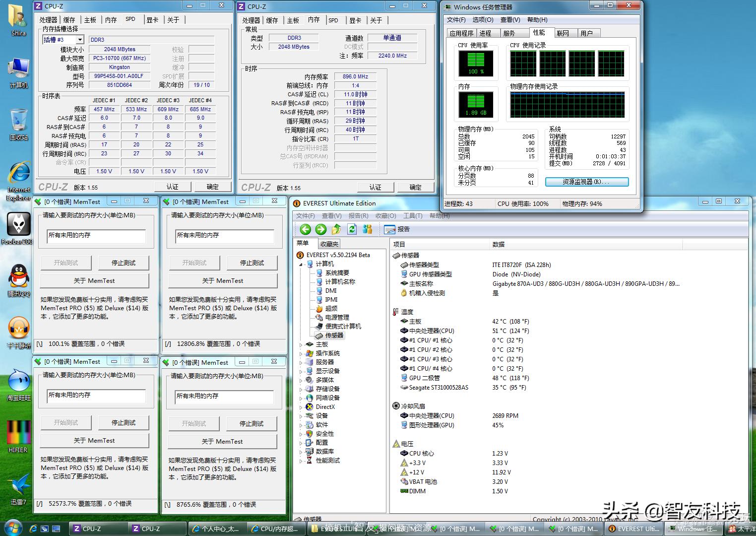Viewport: 756px width, 536px height.
Task: Click the Windows Start orb
Action: [x=12, y=528]
